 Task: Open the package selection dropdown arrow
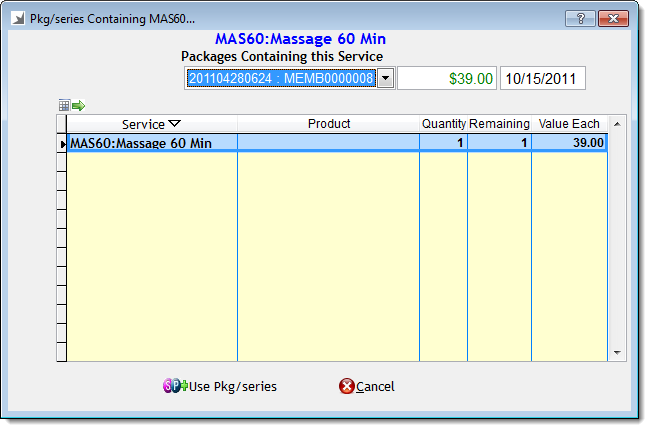385,79
